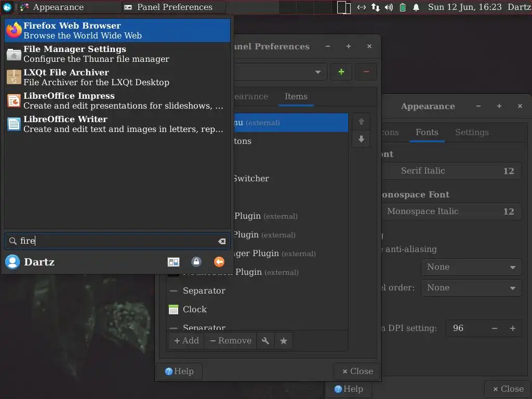532x399 pixels.
Task: Click in the menu search field
Action: (117, 241)
